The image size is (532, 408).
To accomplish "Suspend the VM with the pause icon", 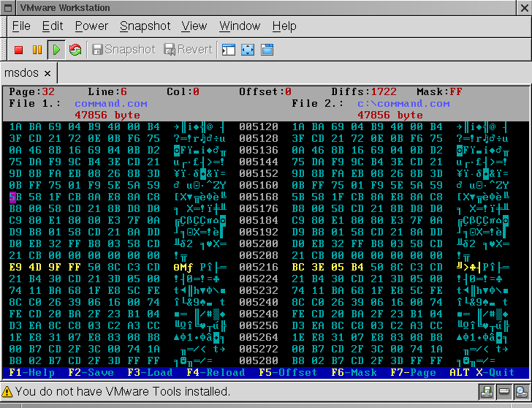I will pyautogui.click(x=37, y=50).
